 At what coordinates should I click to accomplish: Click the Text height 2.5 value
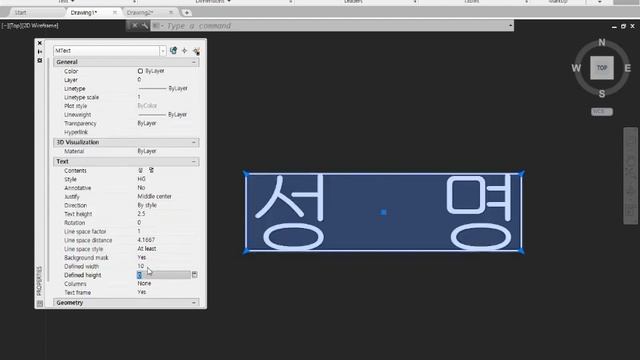click(x=141, y=214)
